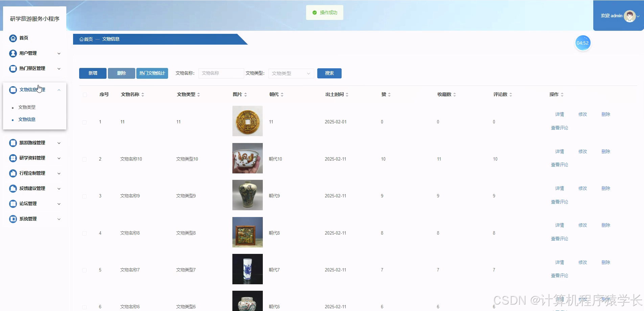Click the 新增 button
Image resolution: width=644 pixels, height=311 pixels.
[93, 73]
